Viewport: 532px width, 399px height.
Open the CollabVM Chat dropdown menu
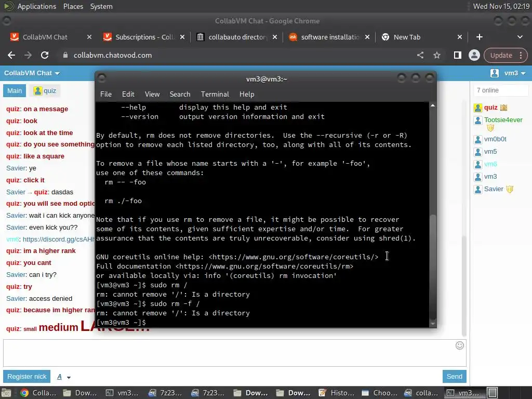click(x=32, y=73)
